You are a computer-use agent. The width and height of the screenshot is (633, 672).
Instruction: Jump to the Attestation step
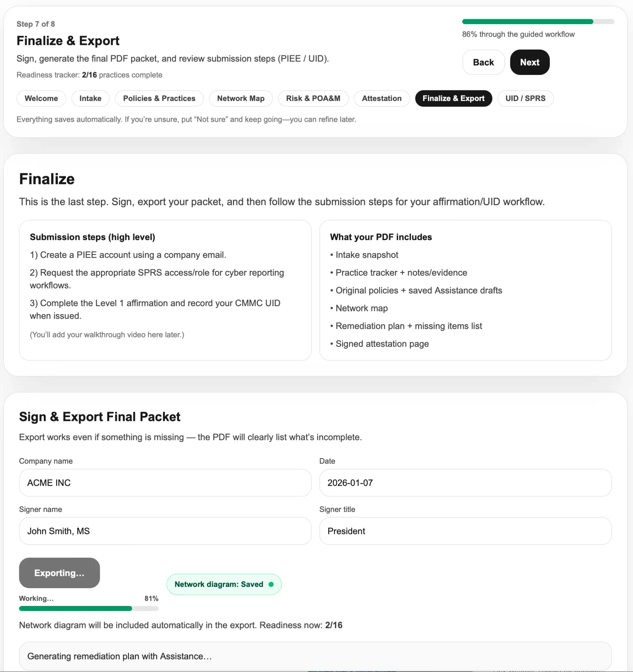click(381, 98)
